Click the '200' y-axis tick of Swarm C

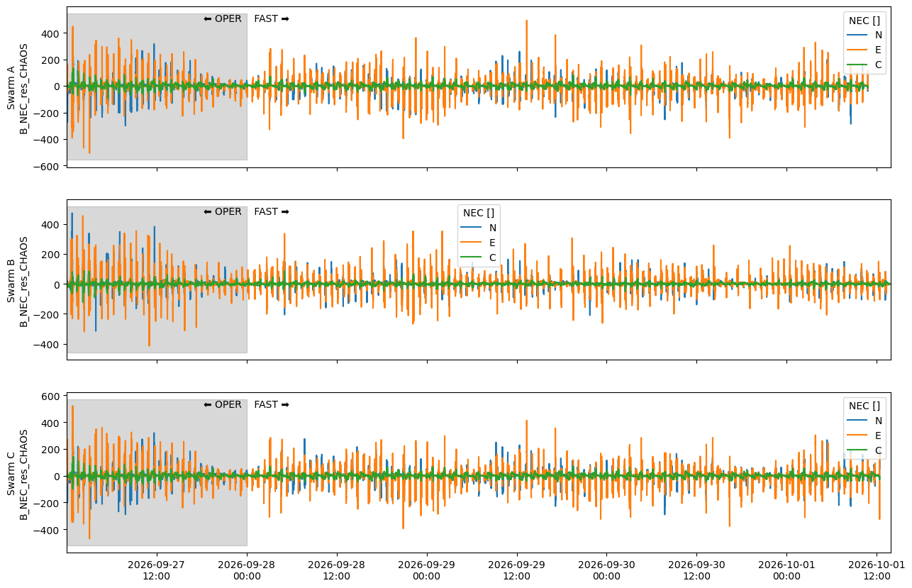click(53, 450)
